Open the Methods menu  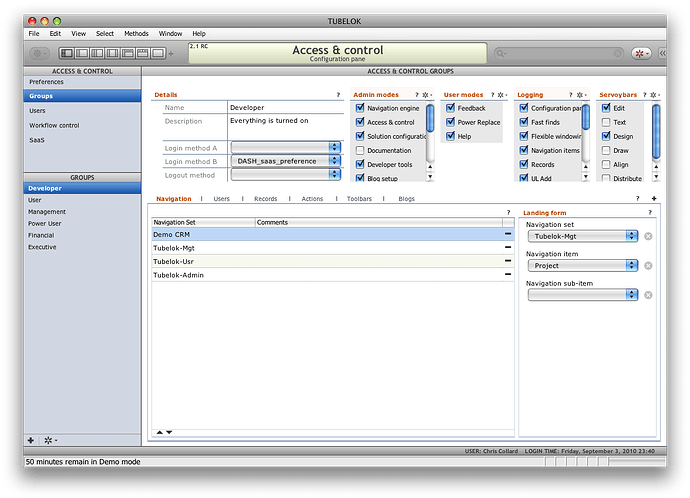pyautogui.click(x=136, y=33)
